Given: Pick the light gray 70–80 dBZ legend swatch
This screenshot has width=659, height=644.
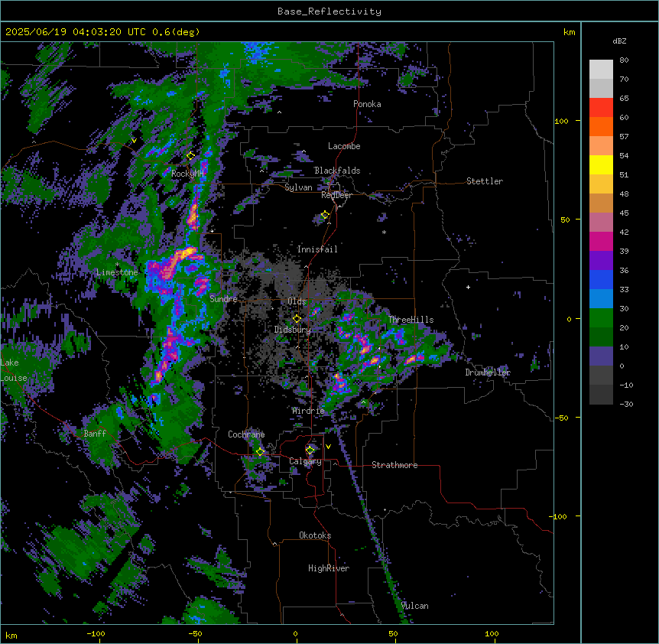Looking at the screenshot, I should [601, 70].
